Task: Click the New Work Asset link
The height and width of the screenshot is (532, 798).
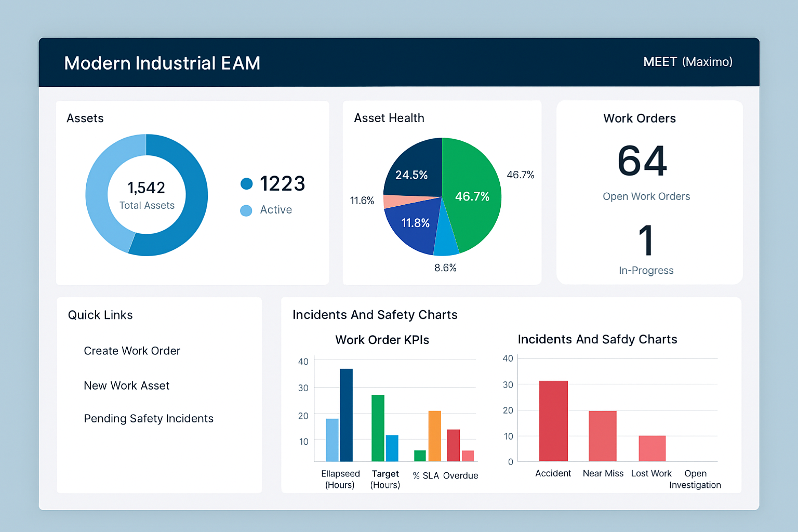Action: [x=126, y=385]
